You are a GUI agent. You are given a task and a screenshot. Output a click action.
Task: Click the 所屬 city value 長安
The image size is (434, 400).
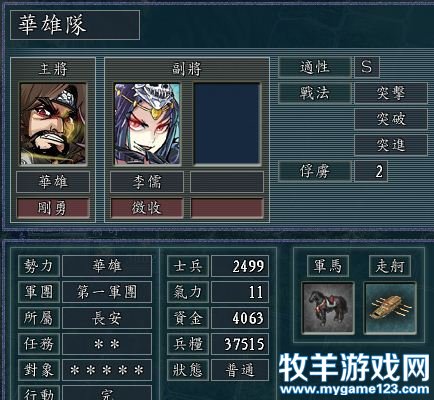[x=107, y=318]
